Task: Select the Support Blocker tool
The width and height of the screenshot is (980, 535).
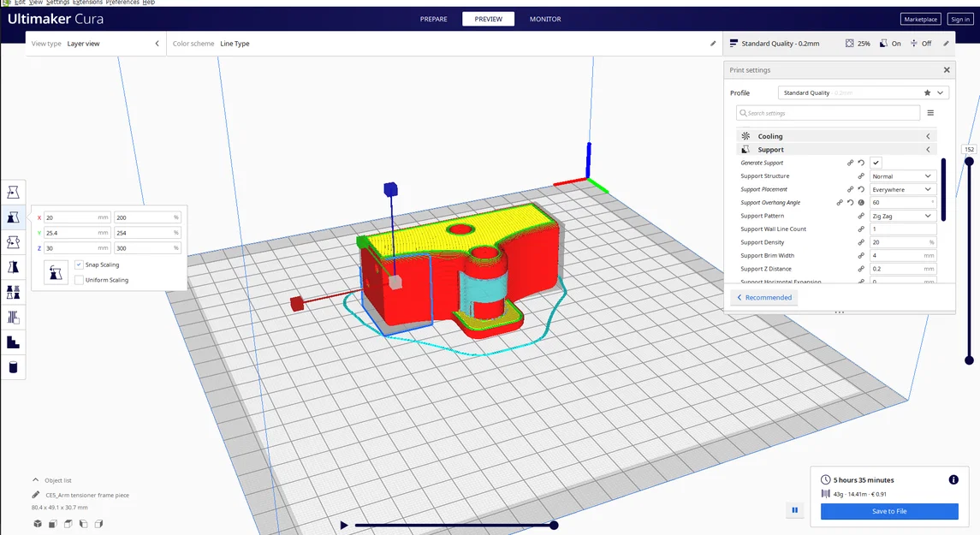Action: (x=12, y=316)
